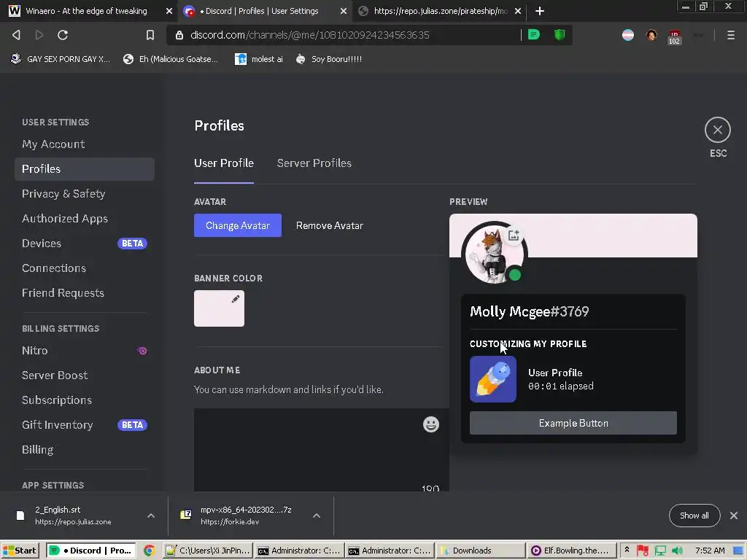Image resolution: width=747 pixels, height=560 pixels.
Task: Switch to User Profile tab
Action: (x=223, y=163)
